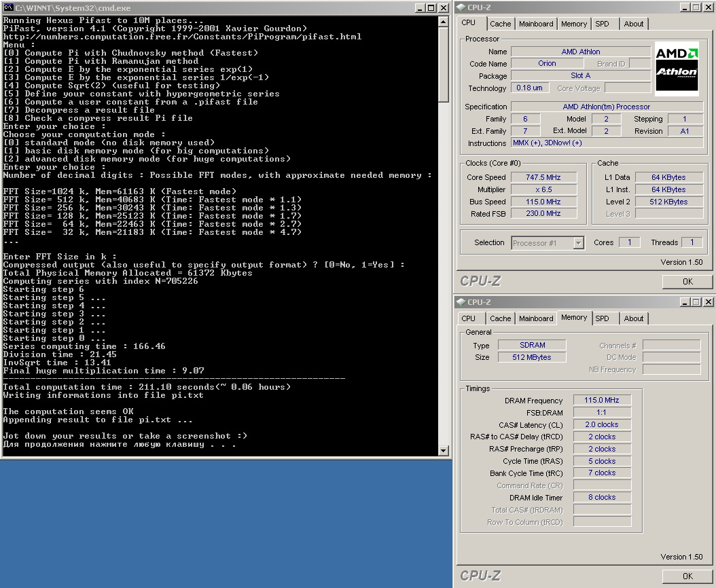Click the 115.0 MHz bus speed value
The width and height of the screenshot is (716, 588).
click(543, 202)
